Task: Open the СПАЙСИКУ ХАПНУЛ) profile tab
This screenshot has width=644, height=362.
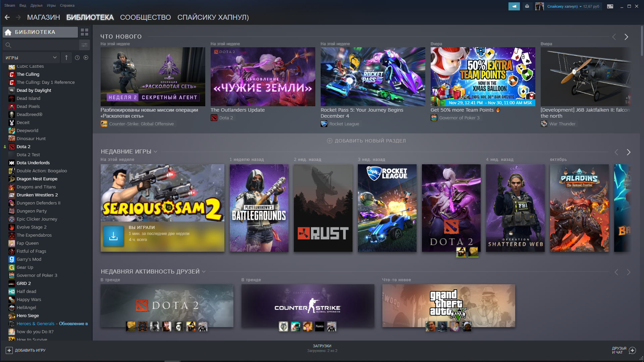Action: click(213, 17)
